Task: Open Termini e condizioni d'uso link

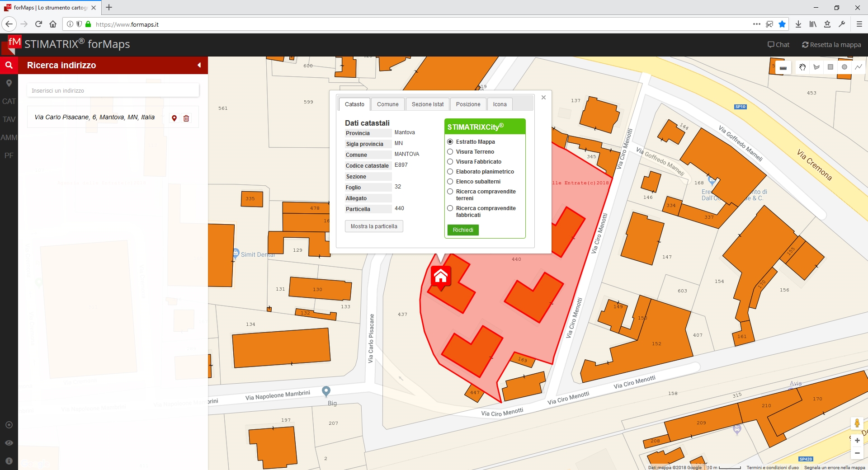Action: pyautogui.click(x=772, y=467)
